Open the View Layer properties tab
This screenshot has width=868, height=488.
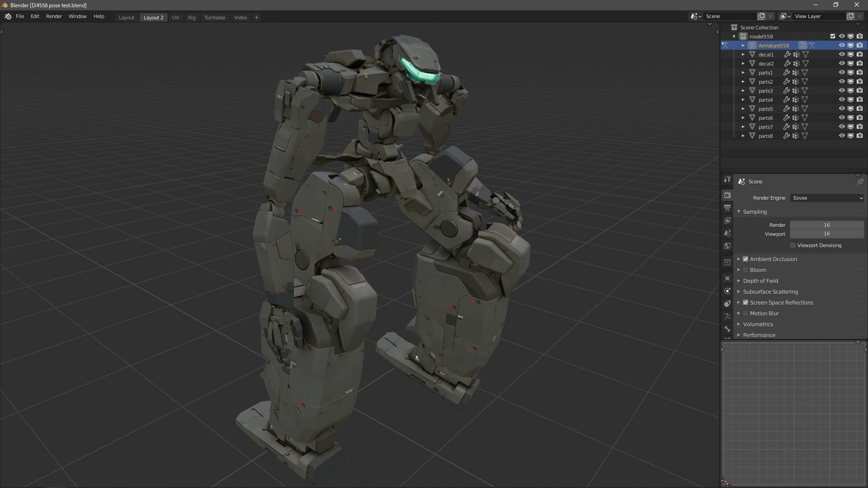[x=727, y=221]
